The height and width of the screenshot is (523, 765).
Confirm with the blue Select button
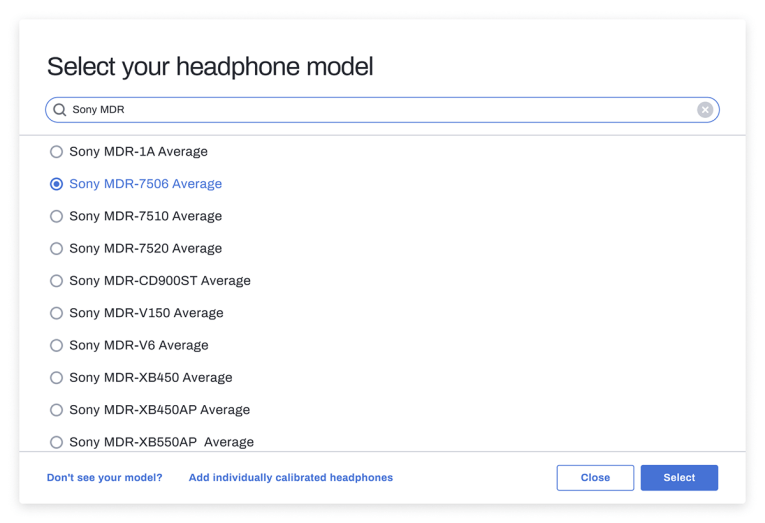pyautogui.click(x=679, y=478)
